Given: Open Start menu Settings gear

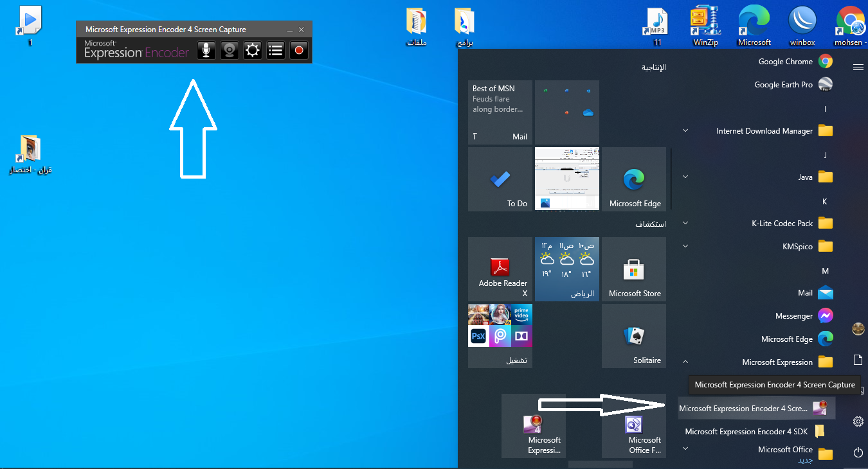Looking at the screenshot, I should point(858,421).
